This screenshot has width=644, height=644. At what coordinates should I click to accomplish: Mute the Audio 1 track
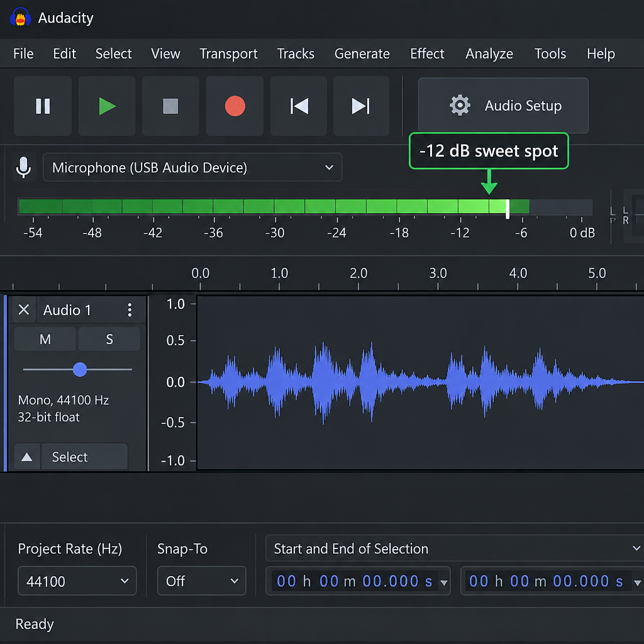pos(45,339)
